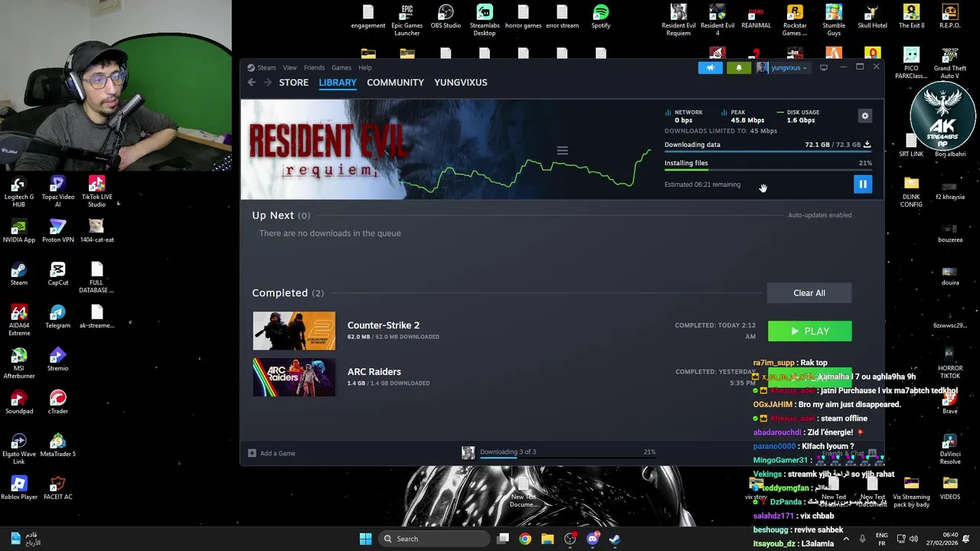Screen dimensions: 980x551
Task: Click the Downloading data progress bar
Action: [768, 152]
